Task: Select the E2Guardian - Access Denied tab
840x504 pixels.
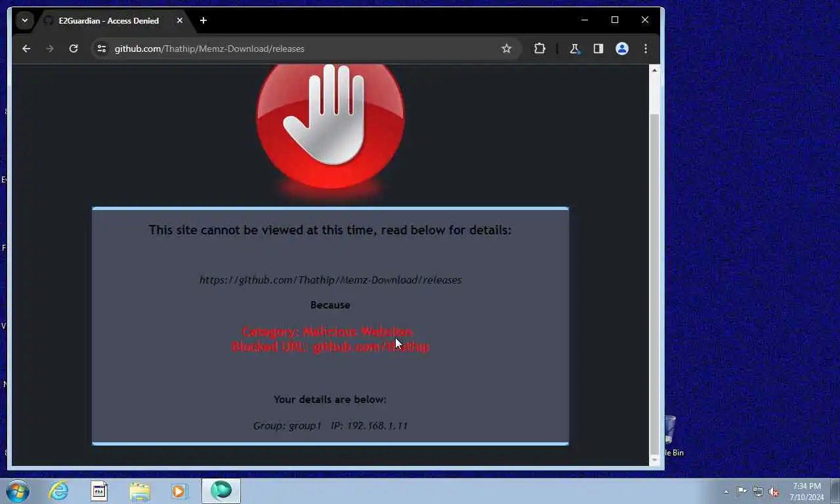Action: (x=108, y=21)
